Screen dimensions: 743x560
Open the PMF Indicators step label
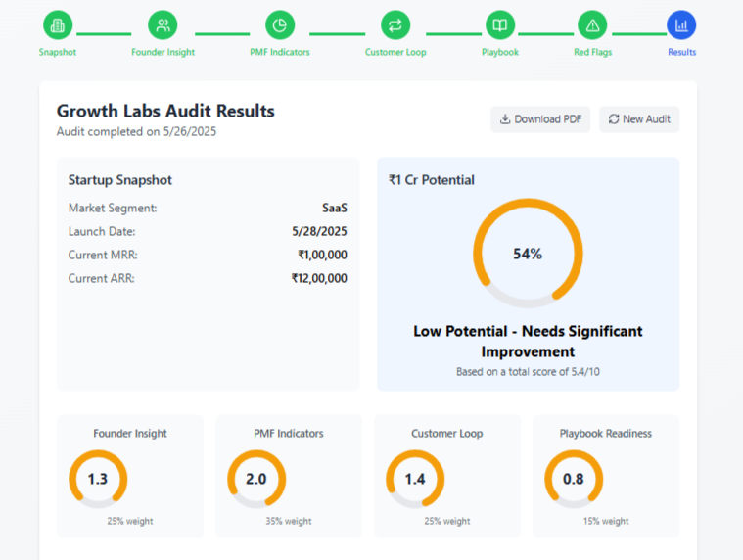pyautogui.click(x=280, y=52)
